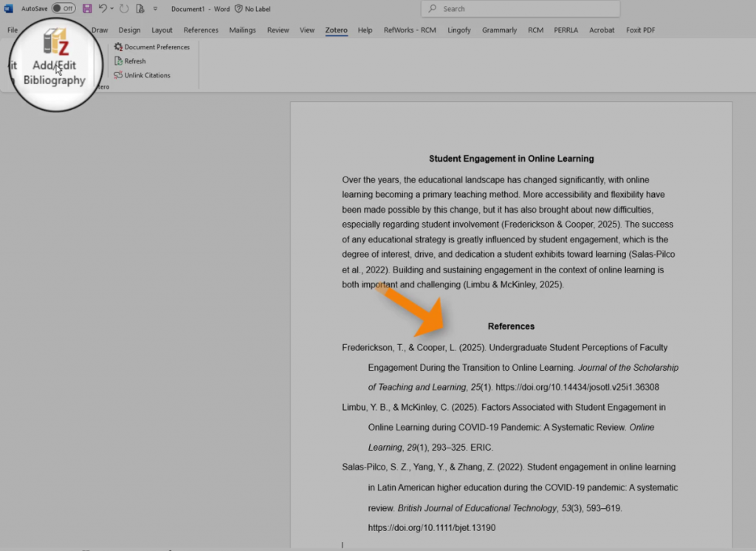Open the File menu

pyautogui.click(x=13, y=30)
